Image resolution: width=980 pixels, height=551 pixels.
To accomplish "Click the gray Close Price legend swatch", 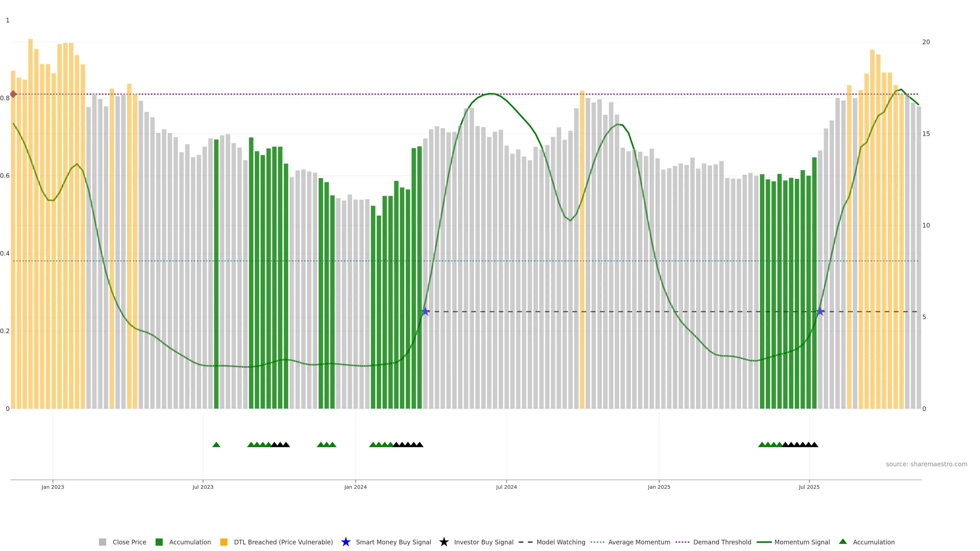I will [x=102, y=542].
